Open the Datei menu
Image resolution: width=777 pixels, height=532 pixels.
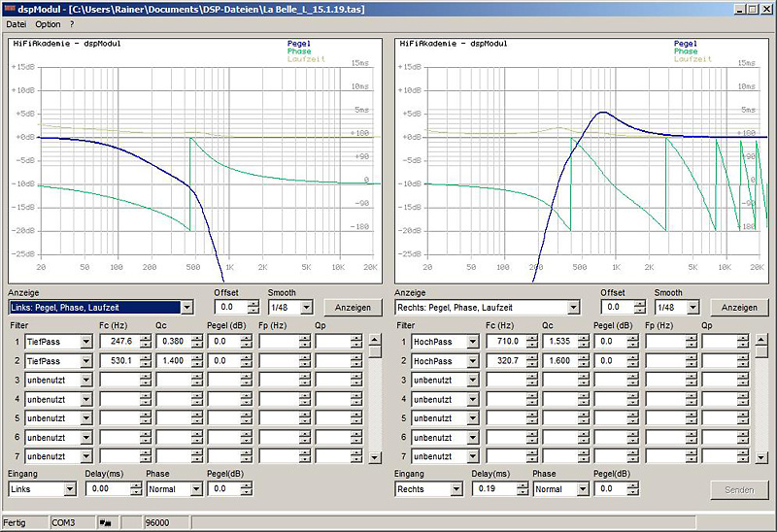pos(17,24)
